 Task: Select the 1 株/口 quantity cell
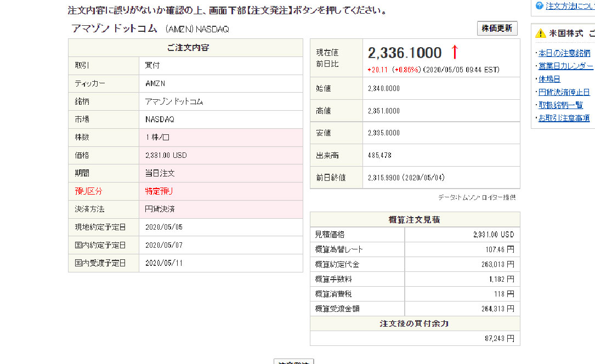[x=221, y=137]
